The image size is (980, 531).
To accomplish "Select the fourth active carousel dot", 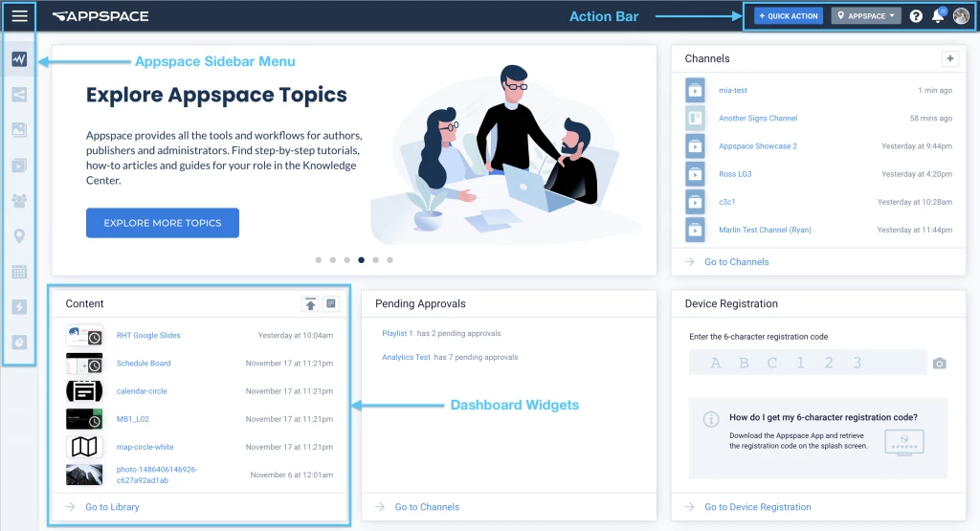I will tap(361, 260).
